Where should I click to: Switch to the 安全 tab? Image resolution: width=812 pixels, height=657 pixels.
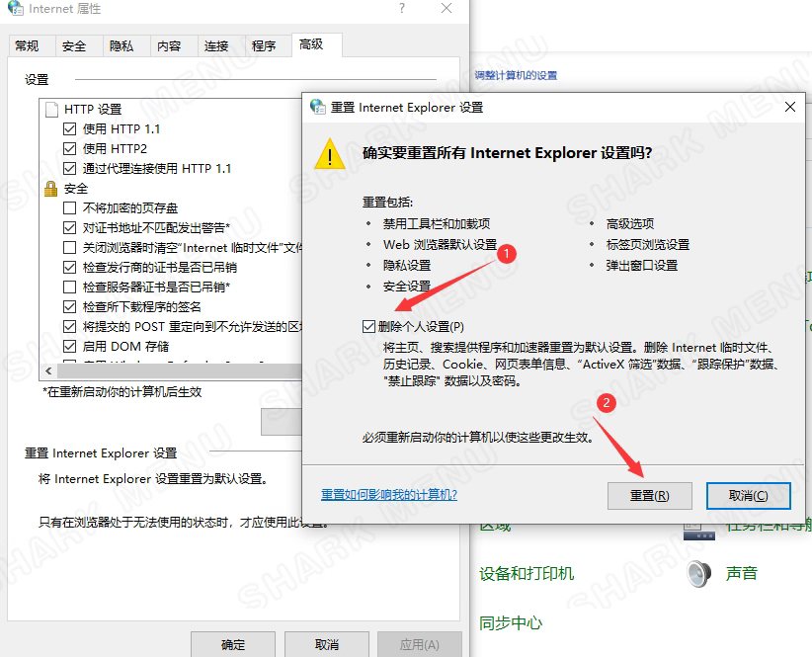[x=74, y=46]
